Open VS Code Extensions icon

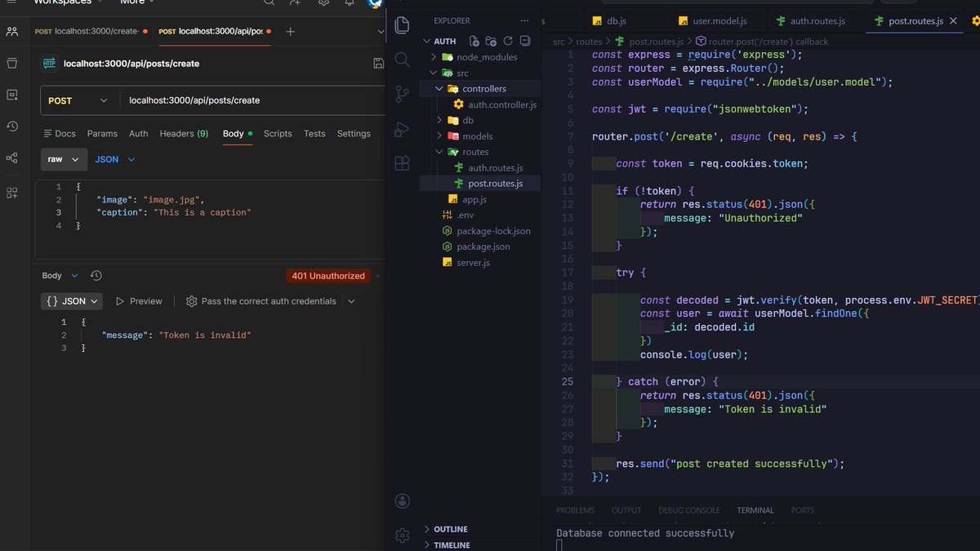pyautogui.click(x=402, y=163)
